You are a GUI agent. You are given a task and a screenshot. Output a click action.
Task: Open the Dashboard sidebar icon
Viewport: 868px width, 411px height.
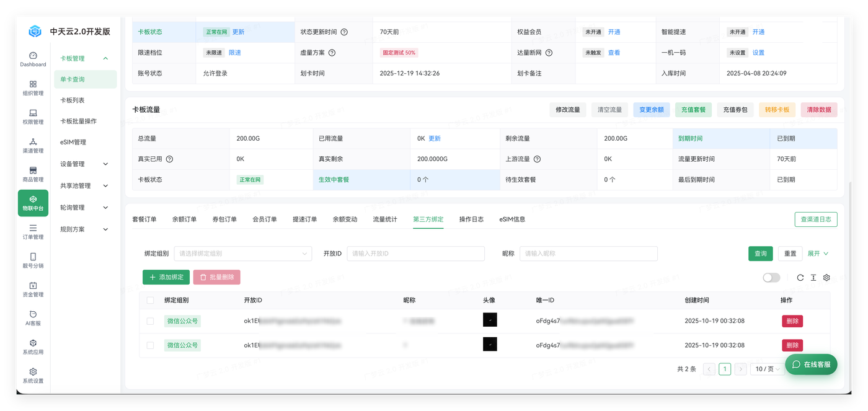pos(33,60)
